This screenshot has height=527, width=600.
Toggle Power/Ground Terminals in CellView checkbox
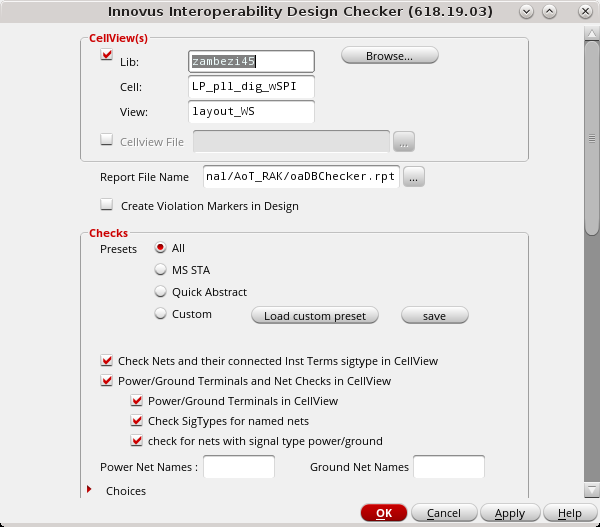[137, 400]
